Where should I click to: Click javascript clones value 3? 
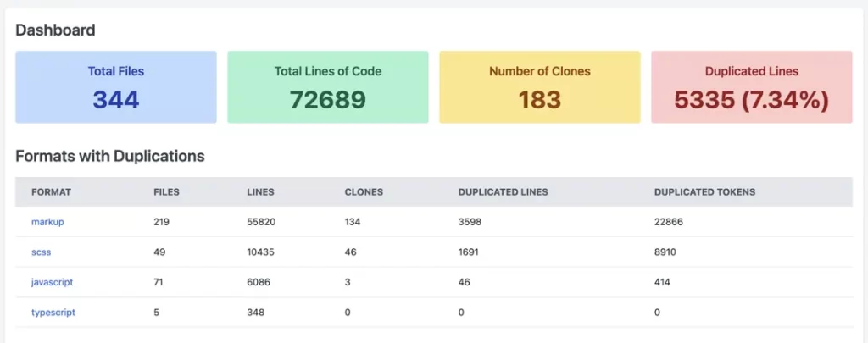[x=348, y=282]
